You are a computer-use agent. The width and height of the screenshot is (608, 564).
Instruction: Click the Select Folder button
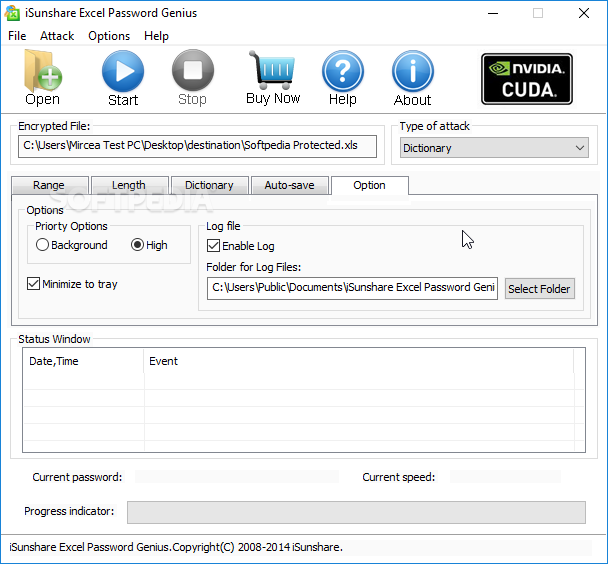pos(539,289)
